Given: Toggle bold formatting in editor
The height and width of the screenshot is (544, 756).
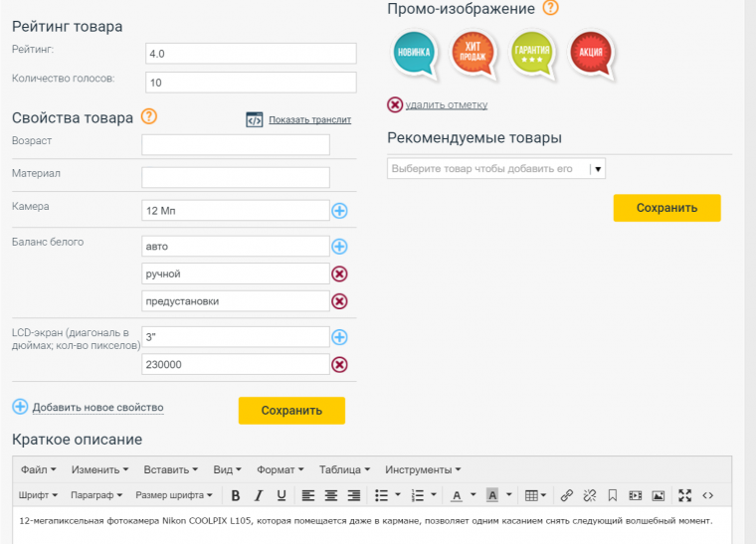Looking at the screenshot, I should pos(236,495).
